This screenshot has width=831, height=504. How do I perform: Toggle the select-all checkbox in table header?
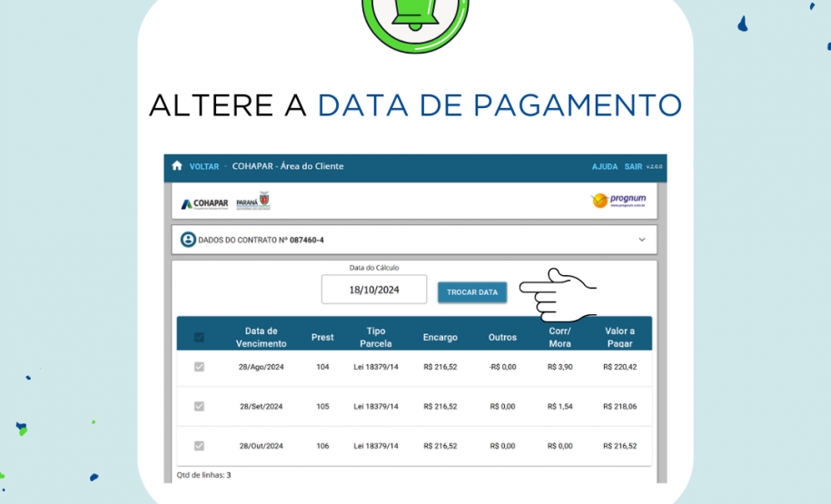tap(199, 337)
